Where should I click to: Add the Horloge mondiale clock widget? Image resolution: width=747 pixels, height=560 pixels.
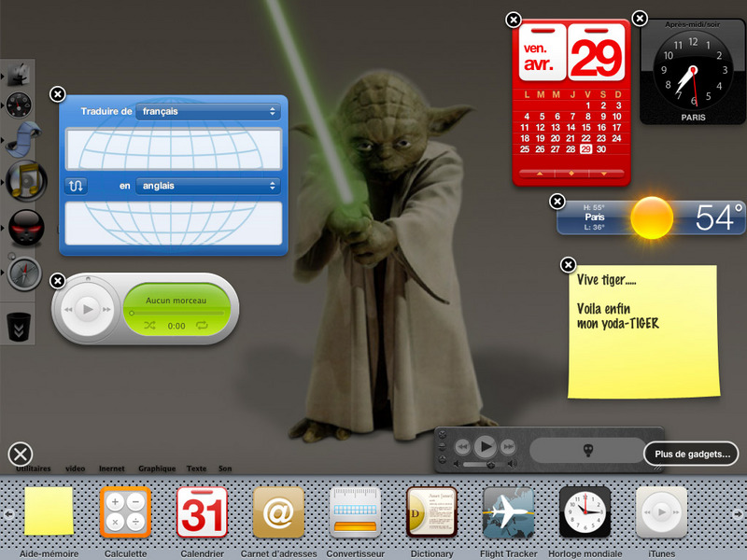tap(585, 511)
